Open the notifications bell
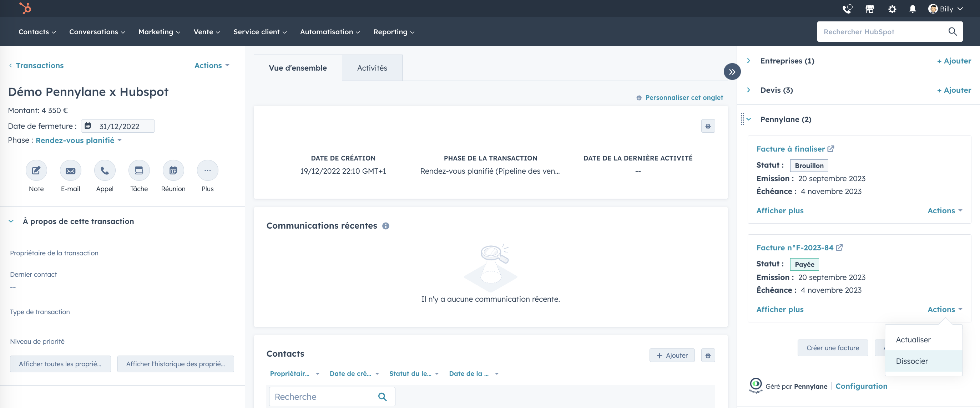The image size is (980, 408). click(x=912, y=9)
